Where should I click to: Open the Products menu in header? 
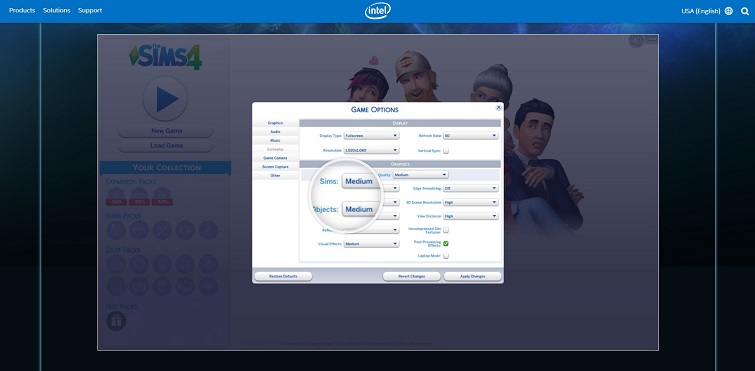click(x=22, y=11)
